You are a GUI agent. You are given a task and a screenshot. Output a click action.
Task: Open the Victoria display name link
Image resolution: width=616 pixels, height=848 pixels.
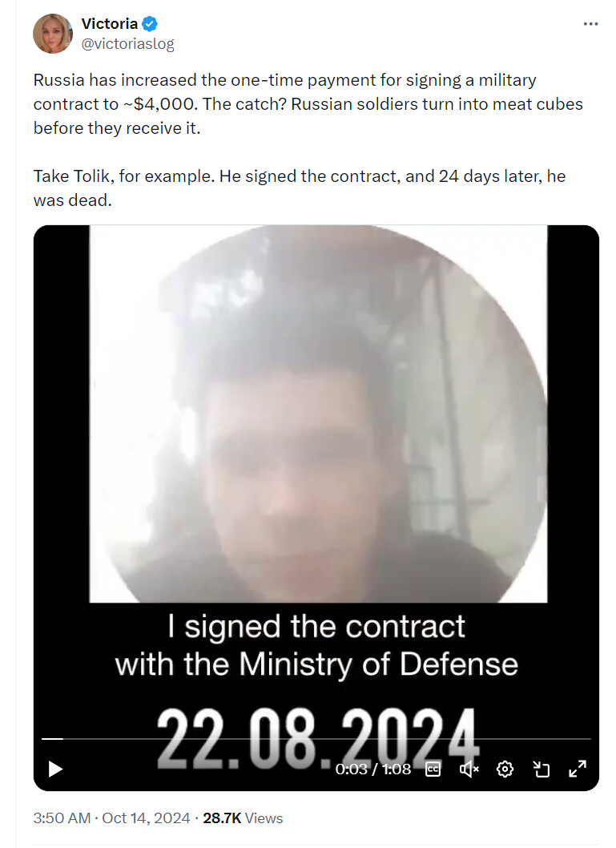[110, 24]
